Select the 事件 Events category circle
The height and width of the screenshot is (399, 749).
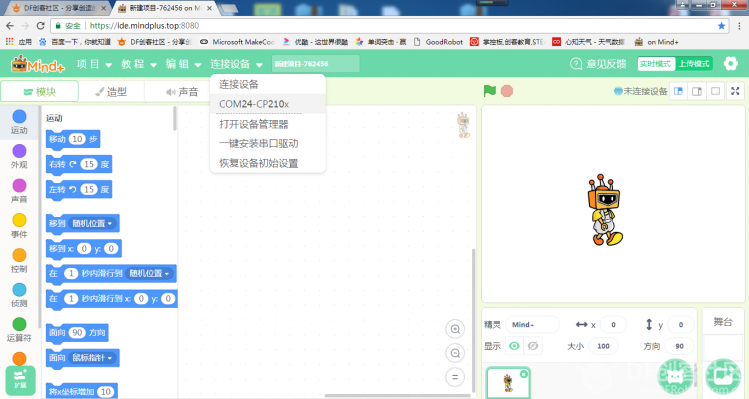pyautogui.click(x=19, y=220)
